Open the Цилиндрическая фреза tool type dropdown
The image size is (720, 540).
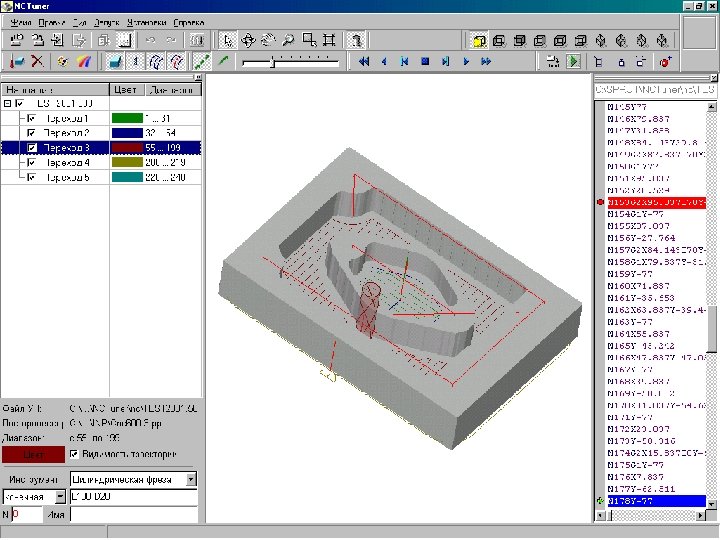(191, 480)
